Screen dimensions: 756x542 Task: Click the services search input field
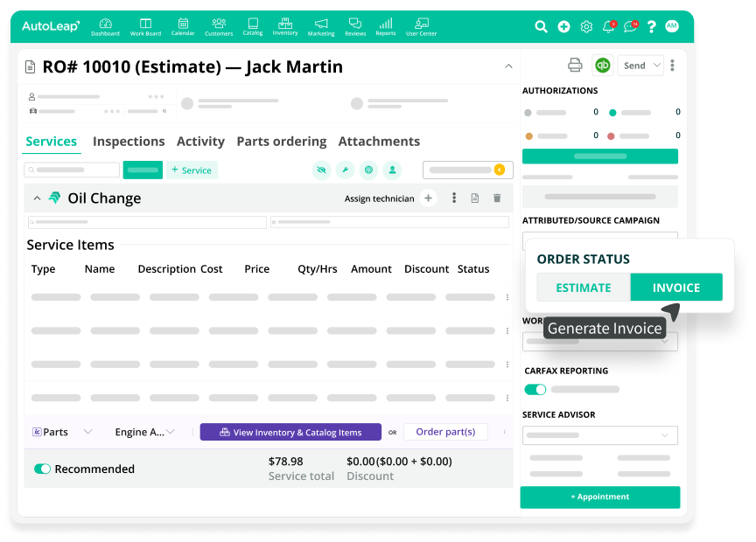tap(73, 170)
